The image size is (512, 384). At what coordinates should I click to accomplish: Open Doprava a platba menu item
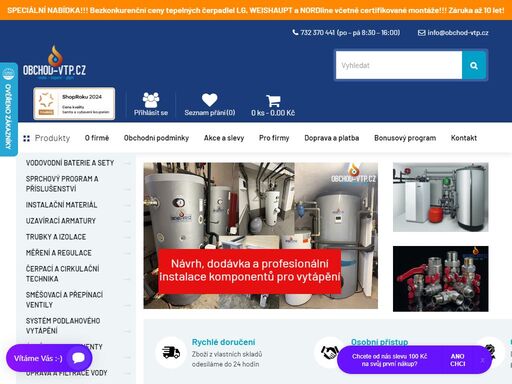click(x=332, y=138)
